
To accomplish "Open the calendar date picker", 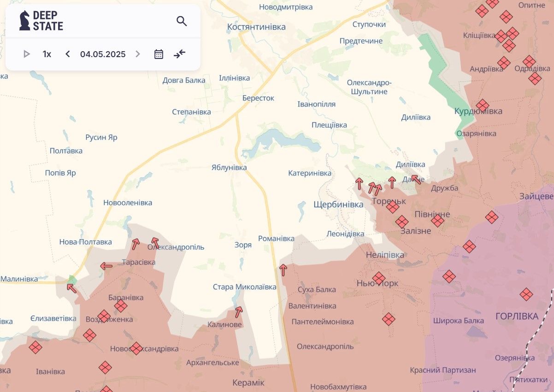I will click(159, 54).
